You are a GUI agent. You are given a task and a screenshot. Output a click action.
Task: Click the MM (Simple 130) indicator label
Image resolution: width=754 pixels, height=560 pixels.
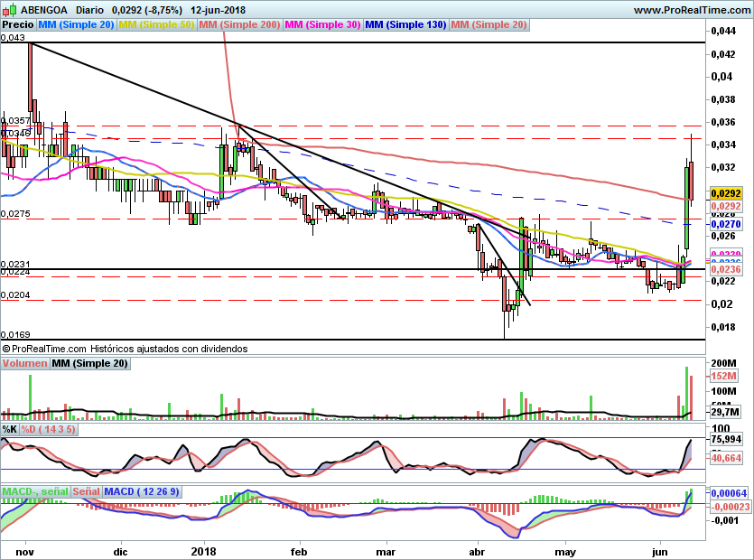(x=405, y=25)
